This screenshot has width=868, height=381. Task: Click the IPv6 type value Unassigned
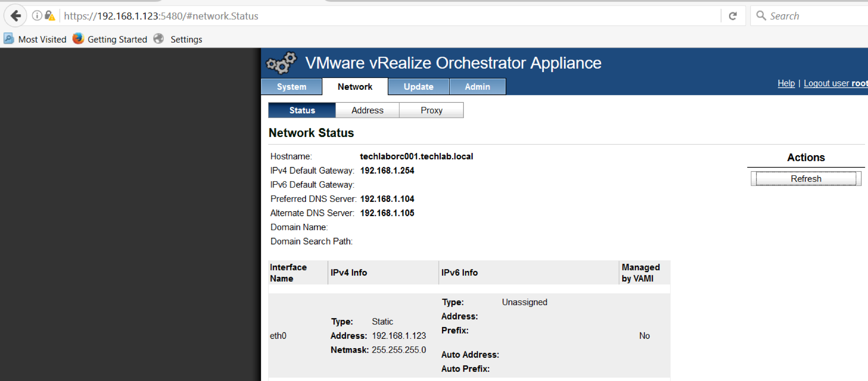[x=525, y=302]
